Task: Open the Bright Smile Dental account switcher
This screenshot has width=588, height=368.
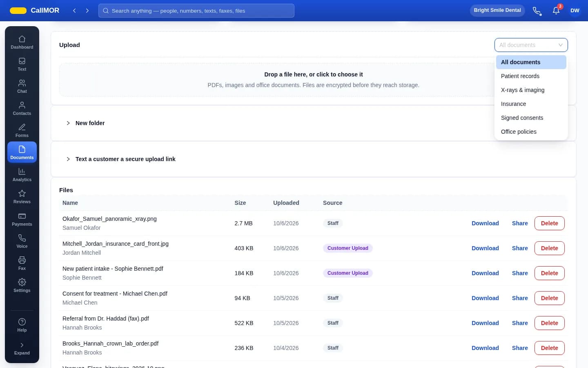Action: pyautogui.click(x=497, y=11)
